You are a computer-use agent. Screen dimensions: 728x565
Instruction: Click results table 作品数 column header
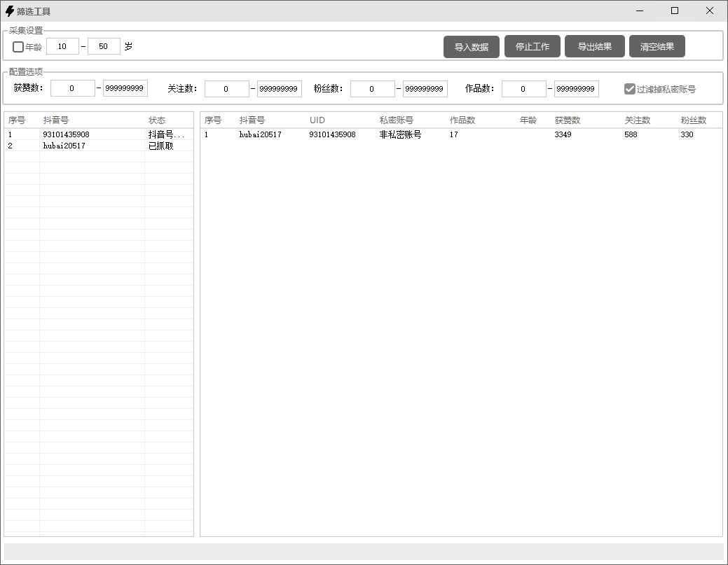coord(481,120)
